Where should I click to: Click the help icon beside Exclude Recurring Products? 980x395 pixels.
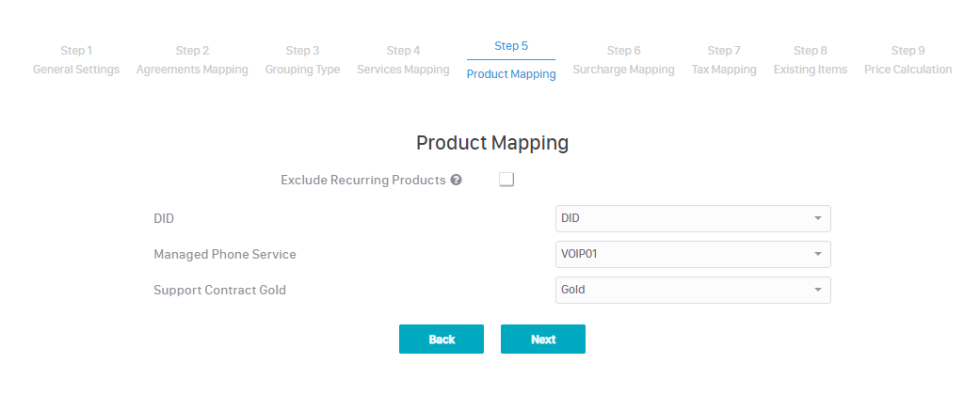click(456, 180)
